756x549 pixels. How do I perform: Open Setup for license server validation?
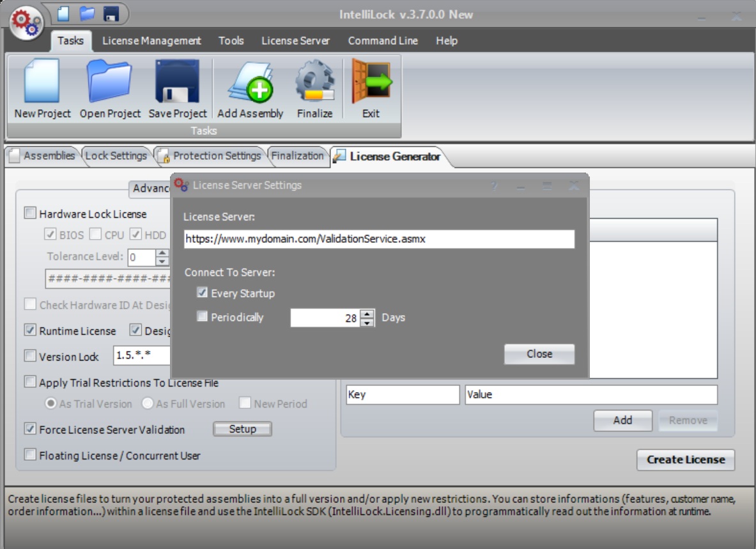point(242,429)
